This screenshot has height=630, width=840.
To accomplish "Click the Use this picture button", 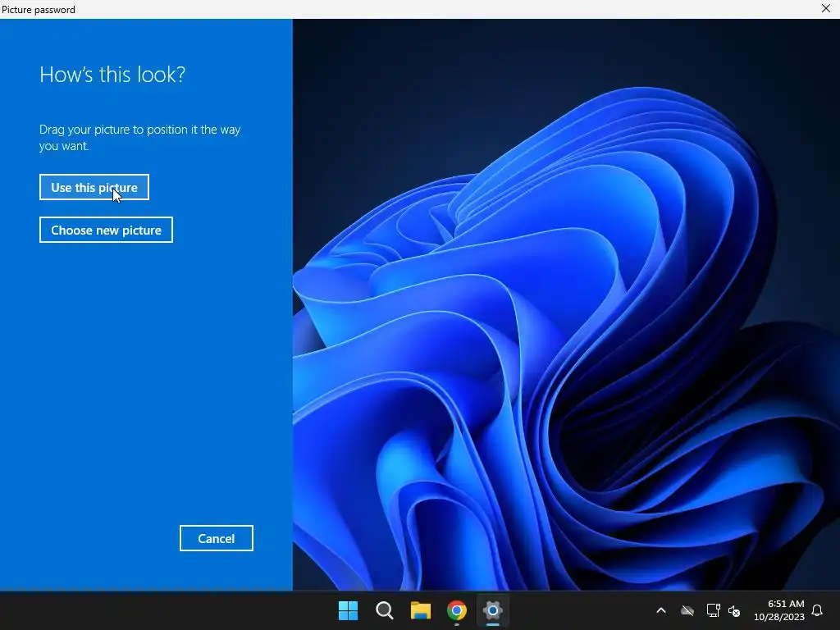I will tap(94, 188).
